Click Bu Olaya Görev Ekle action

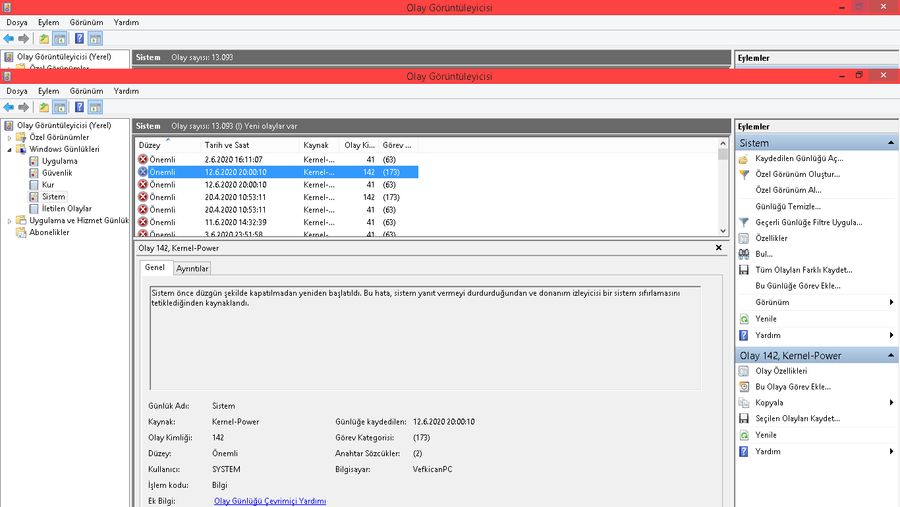(792, 387)
